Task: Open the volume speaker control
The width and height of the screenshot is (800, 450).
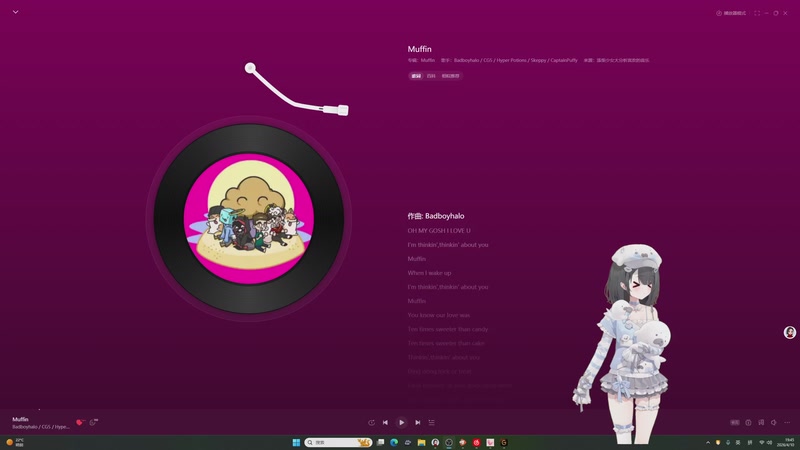Action: (774, 422)
